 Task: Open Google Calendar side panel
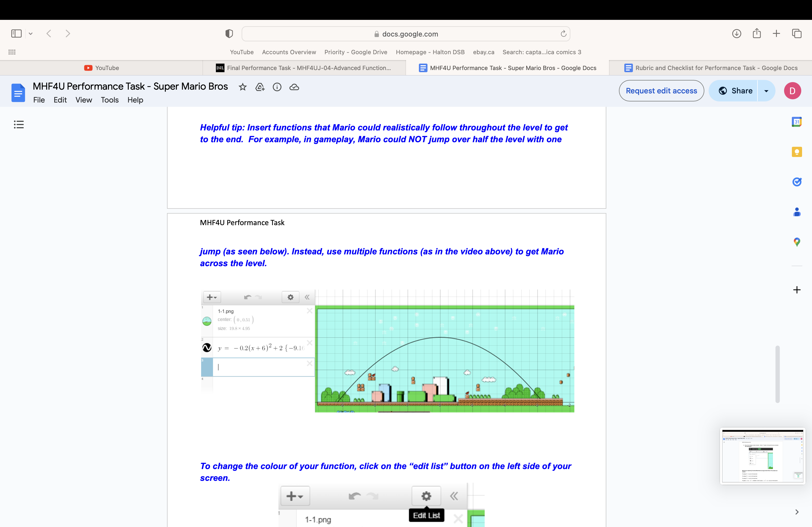(x=797, y=122)
